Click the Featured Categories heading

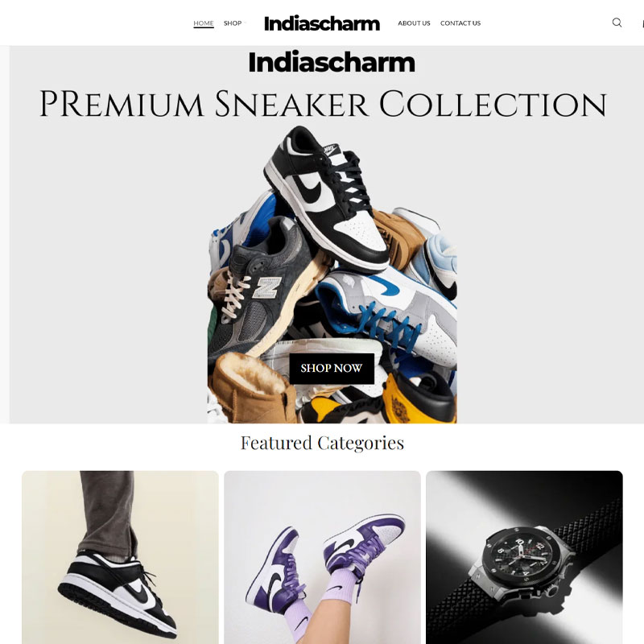(x=322, y=443)
